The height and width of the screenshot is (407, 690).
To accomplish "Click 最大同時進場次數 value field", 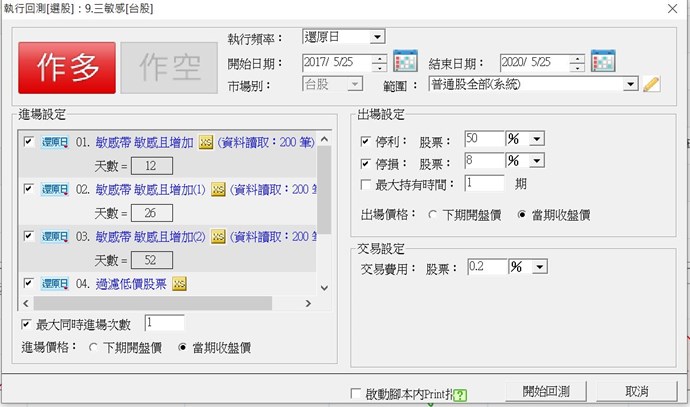I will tap(165, 323).
